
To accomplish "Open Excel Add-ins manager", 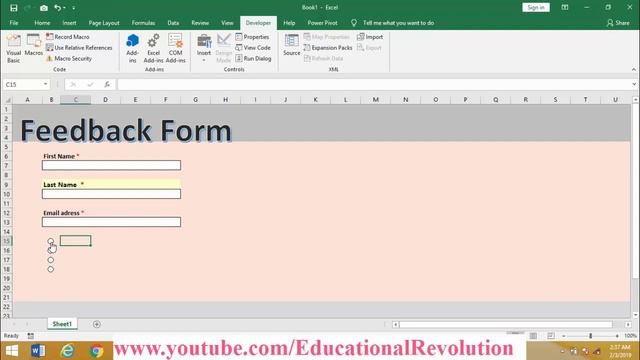I will (x=153, y=49).
